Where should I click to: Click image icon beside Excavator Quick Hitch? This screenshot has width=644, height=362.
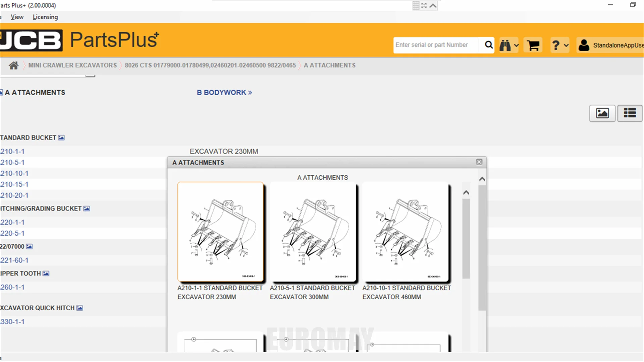79,308
